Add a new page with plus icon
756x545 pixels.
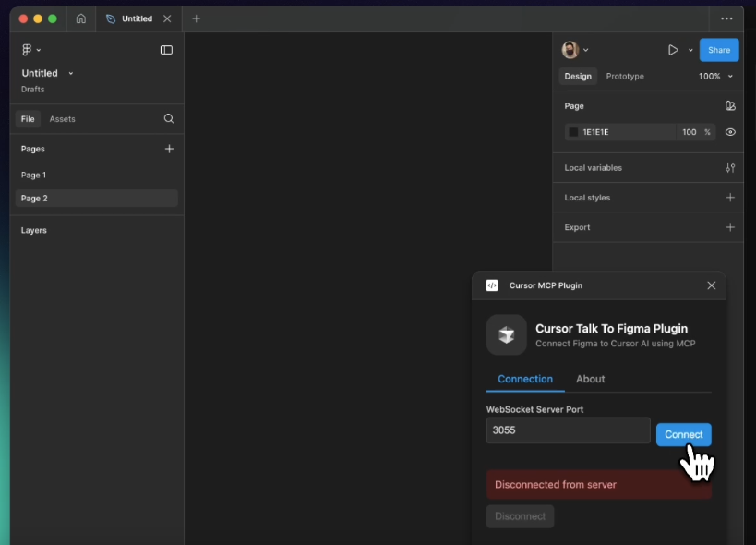click(x=169, y=149)
